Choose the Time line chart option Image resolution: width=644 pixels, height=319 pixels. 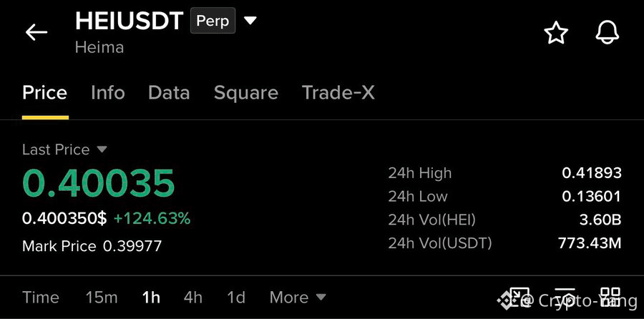[41, 298]
